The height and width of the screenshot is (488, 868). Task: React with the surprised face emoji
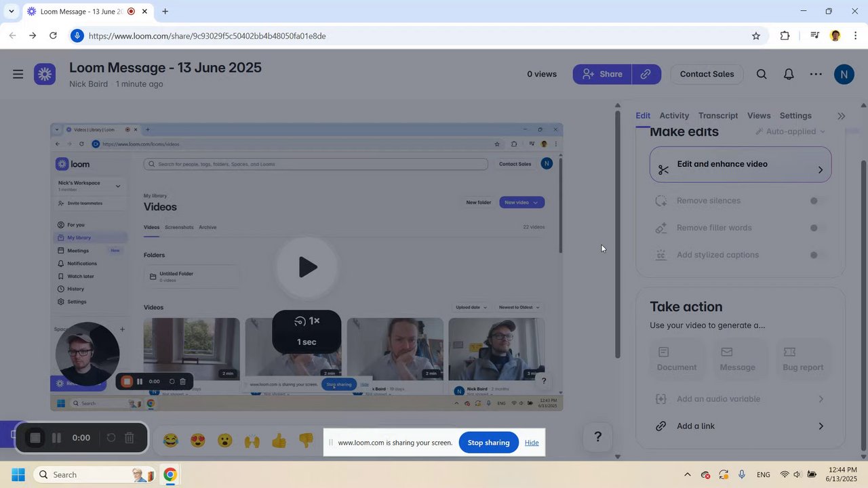(x=225, y=441)
